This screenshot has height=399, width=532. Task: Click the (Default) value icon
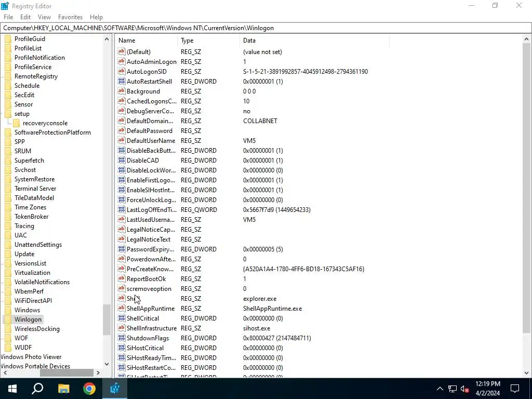tap(122, 51)
